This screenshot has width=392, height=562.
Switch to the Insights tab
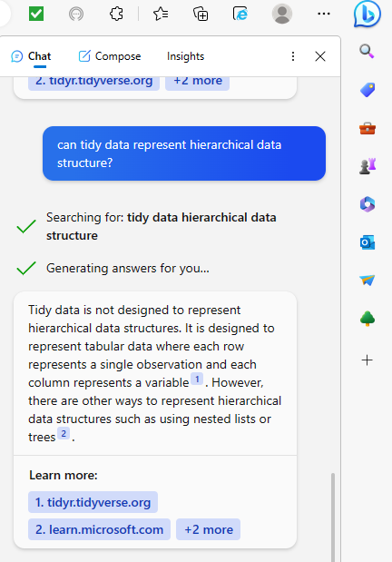pos(186,56)
